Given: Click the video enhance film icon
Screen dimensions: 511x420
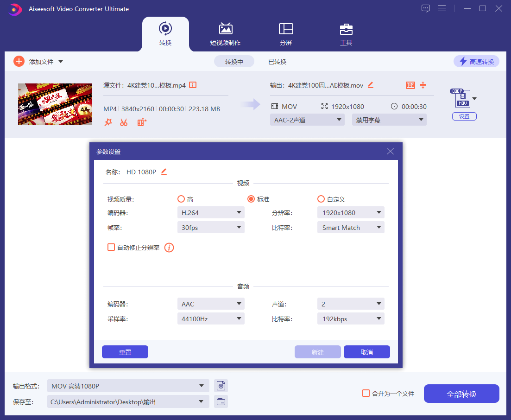Looking at the screenshot, I should click(x=142, y=122).
